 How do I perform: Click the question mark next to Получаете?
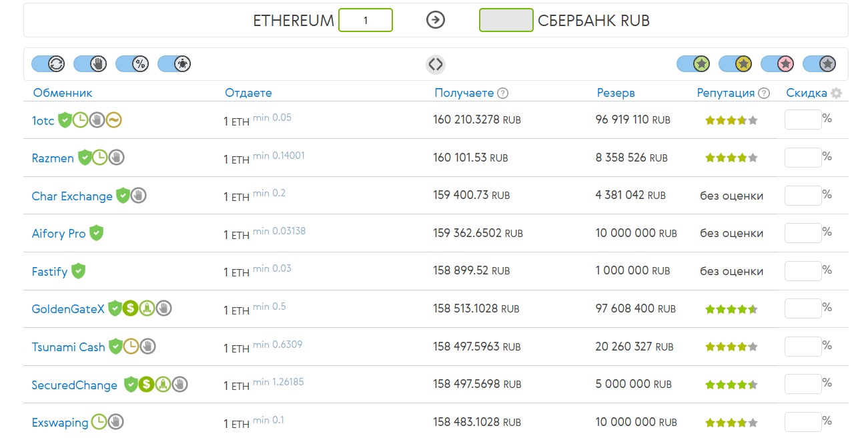(503, 93)
